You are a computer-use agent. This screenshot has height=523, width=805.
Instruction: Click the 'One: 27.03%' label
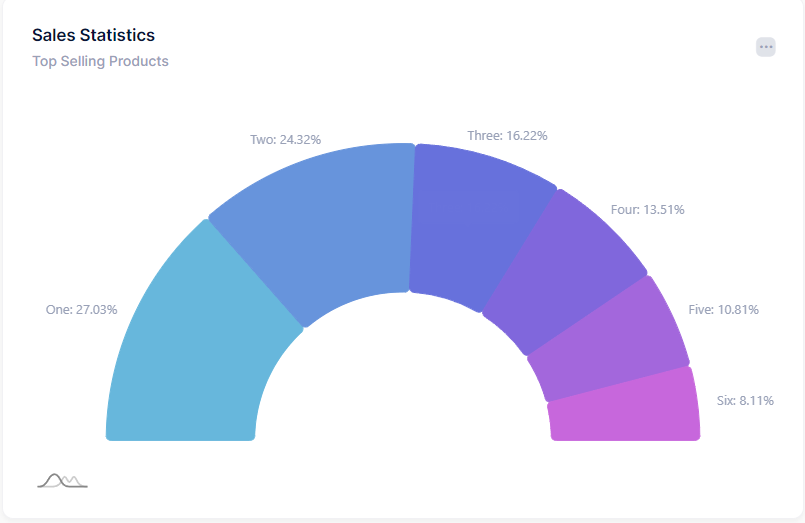coord(82,310)
